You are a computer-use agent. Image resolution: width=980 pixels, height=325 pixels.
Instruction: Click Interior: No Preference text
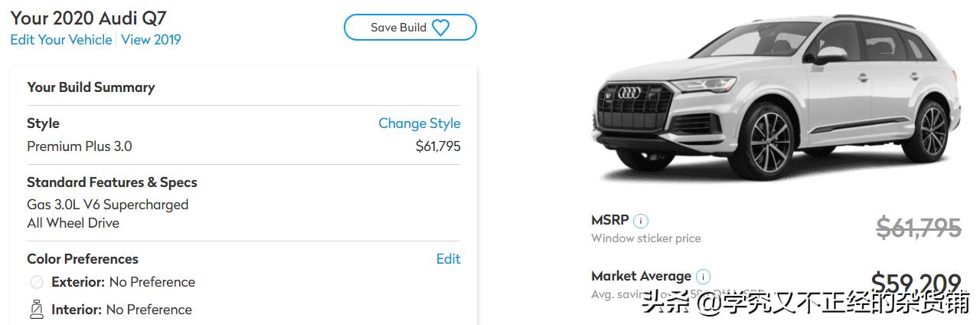click(122, 310)
